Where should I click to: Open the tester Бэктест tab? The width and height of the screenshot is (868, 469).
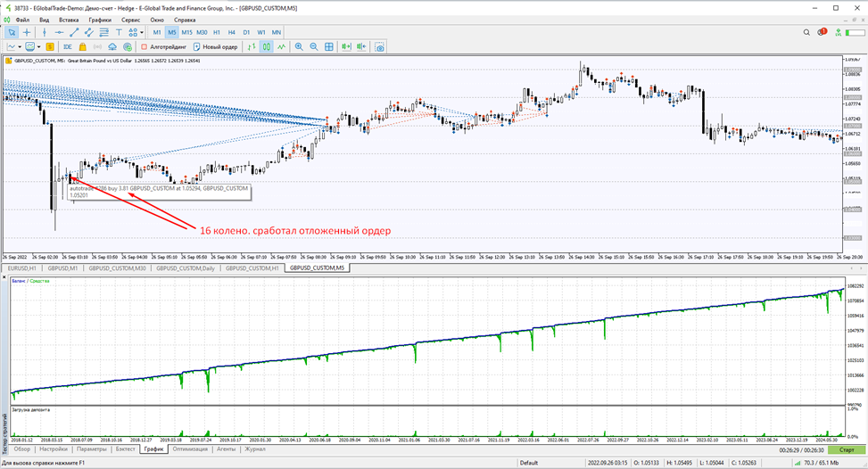click(x=125, y=449)
